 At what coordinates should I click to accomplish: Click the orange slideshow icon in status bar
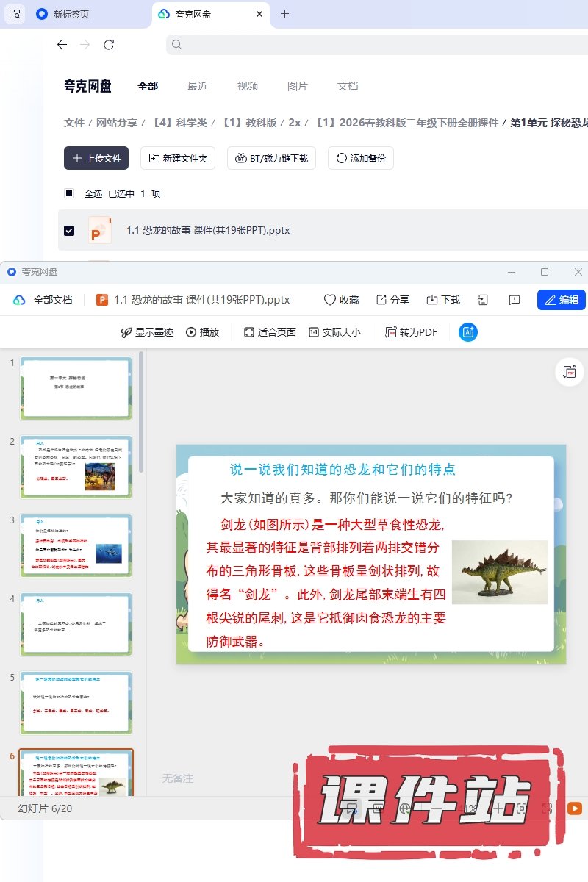575,808
